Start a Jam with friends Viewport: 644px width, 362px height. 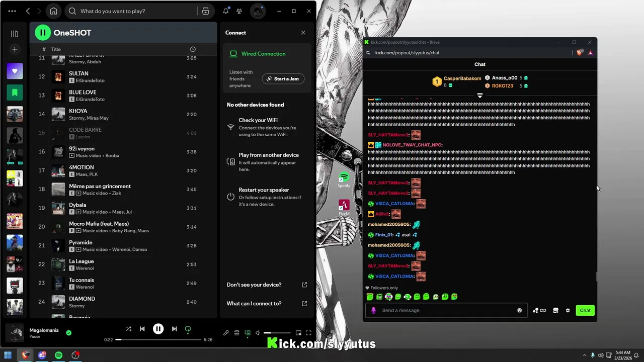[x=283, y=79]
